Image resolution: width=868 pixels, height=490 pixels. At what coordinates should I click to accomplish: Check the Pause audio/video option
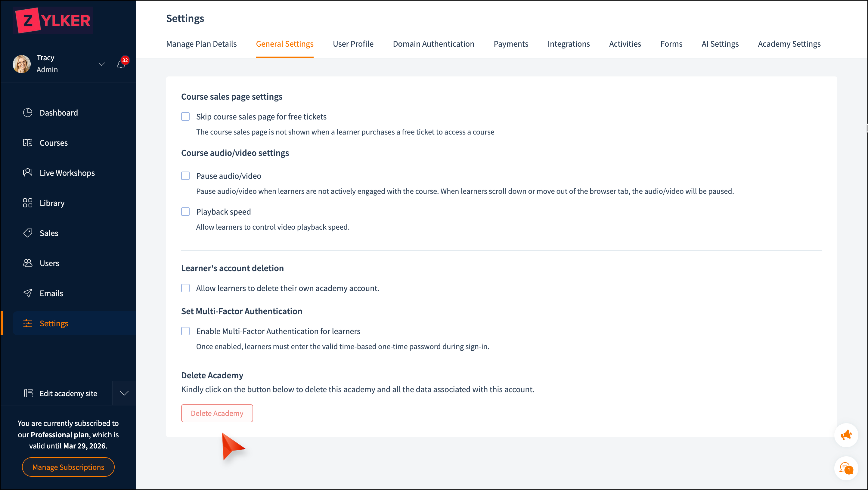pyautogui.click(x=185, y=176)
